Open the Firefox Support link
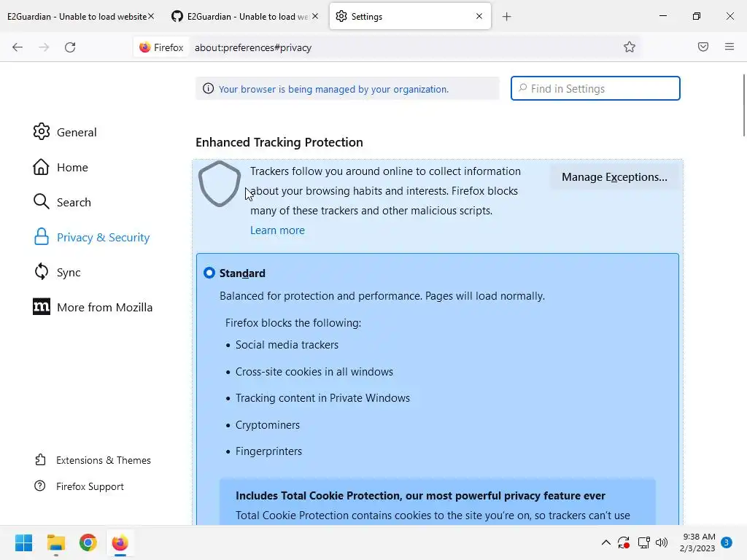The image size is (747, 560). [90, 486]
